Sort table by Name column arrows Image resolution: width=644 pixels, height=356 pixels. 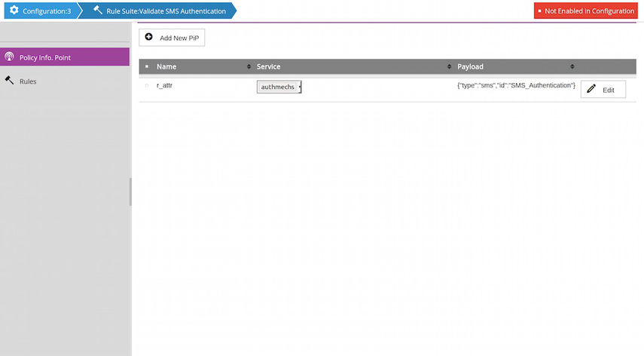(249, 66)
